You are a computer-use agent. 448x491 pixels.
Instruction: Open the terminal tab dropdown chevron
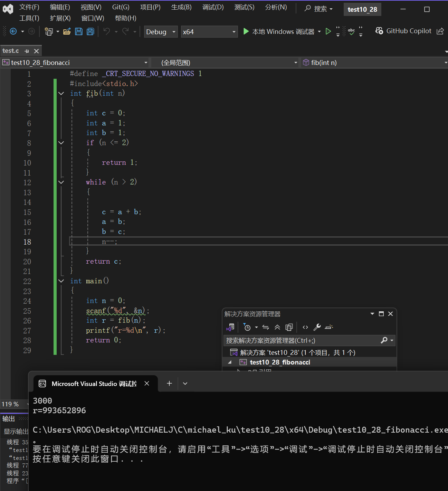tap(185, 384)
